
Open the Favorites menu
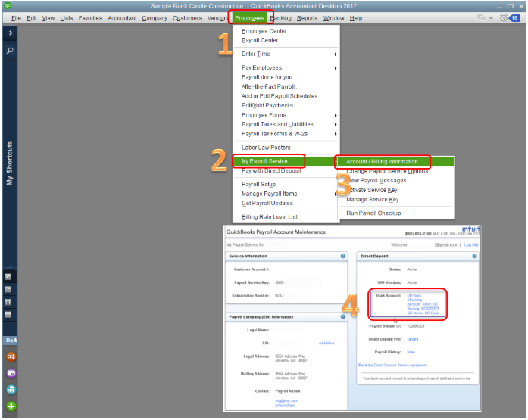[x=90, y=18]
